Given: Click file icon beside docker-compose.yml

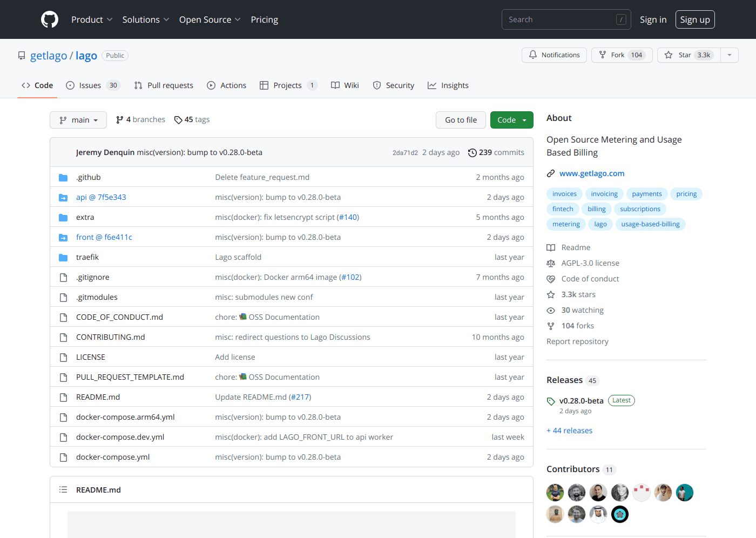Looking at the screenshot, I should click(63, 457).
